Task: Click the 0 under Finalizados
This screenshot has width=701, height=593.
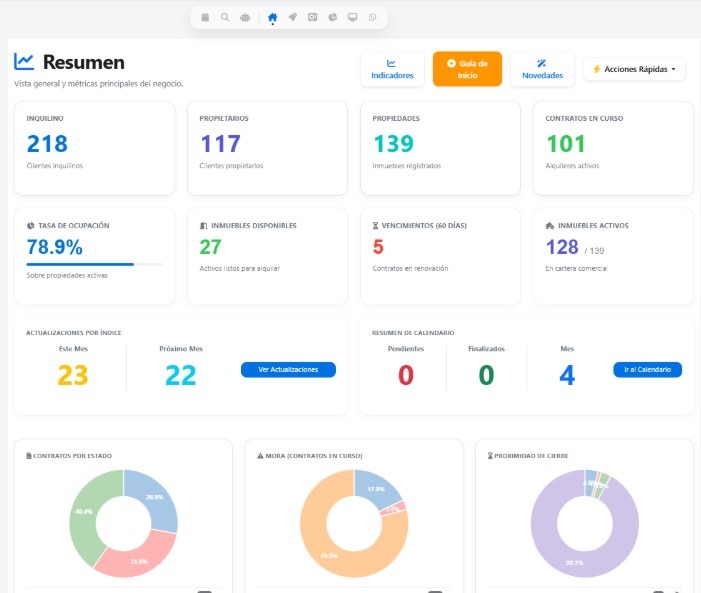Action: coord(486,375)
